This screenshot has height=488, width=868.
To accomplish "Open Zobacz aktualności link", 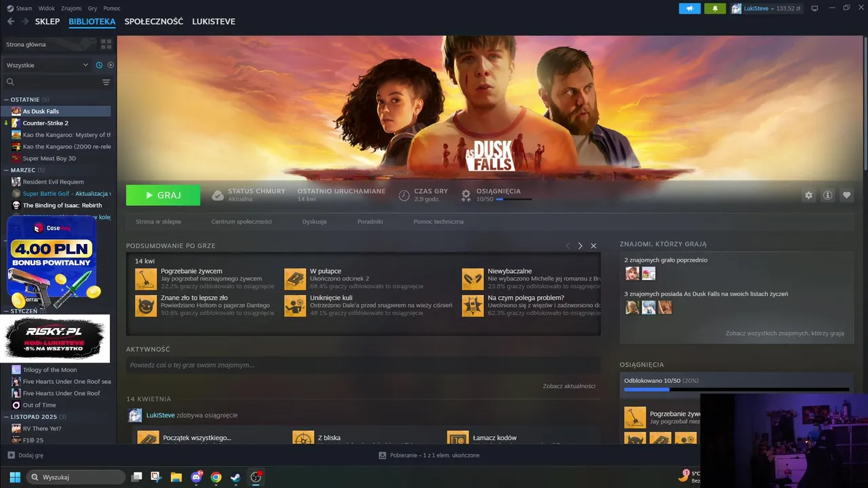I will (569, 386).
